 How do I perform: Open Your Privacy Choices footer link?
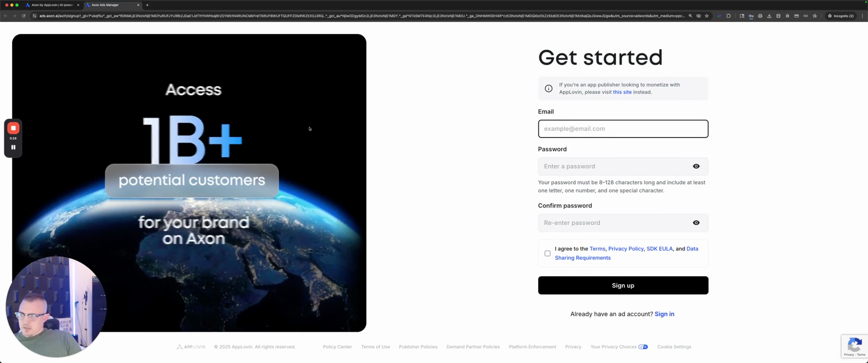[x=613, y=347]
